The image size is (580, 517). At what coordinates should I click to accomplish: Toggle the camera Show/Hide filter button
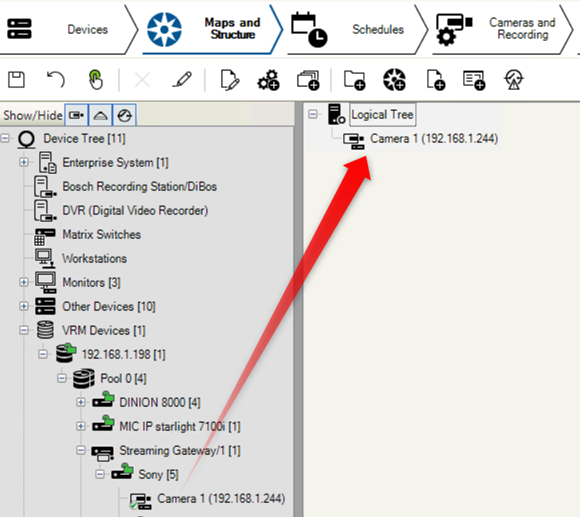coord(76,115)
